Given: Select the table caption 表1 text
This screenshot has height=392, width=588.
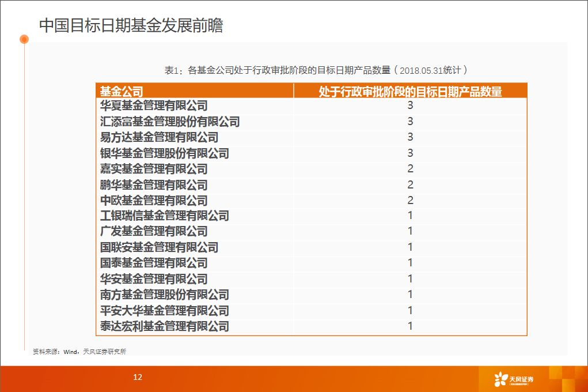Looking at the screenshot, I should 316,70.
